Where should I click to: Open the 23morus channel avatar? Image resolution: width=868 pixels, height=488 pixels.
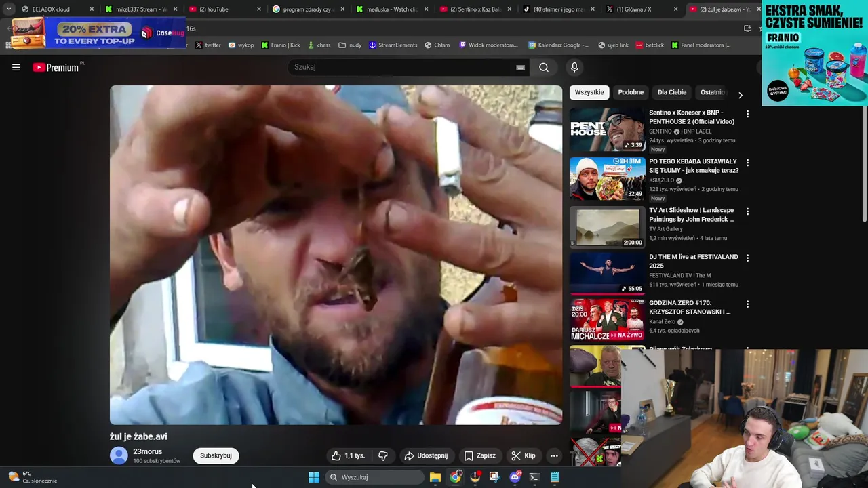[119, 455]
